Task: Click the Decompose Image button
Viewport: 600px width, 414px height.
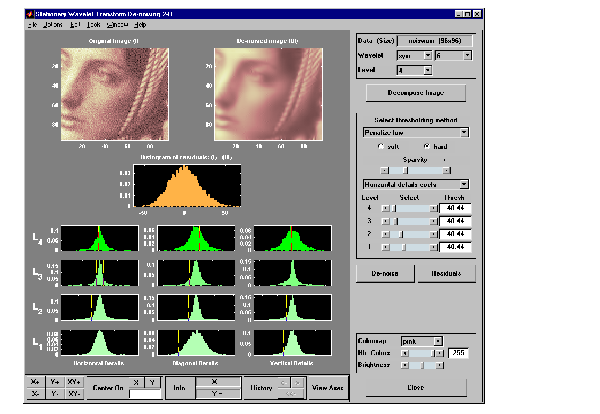Action: (415, 94)
